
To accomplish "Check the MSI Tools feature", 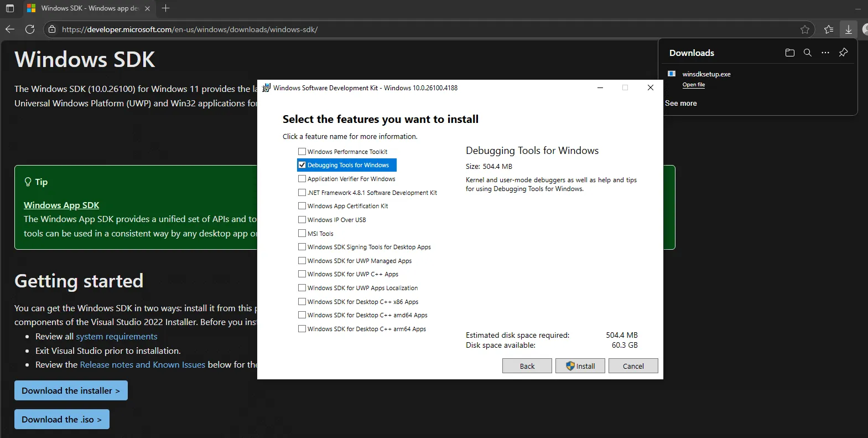I will pyautogui.click(x=302, y=234).
